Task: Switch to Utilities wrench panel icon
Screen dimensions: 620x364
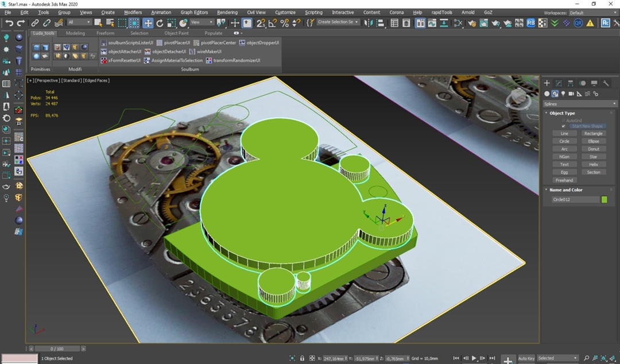Action: coord(606,83)
